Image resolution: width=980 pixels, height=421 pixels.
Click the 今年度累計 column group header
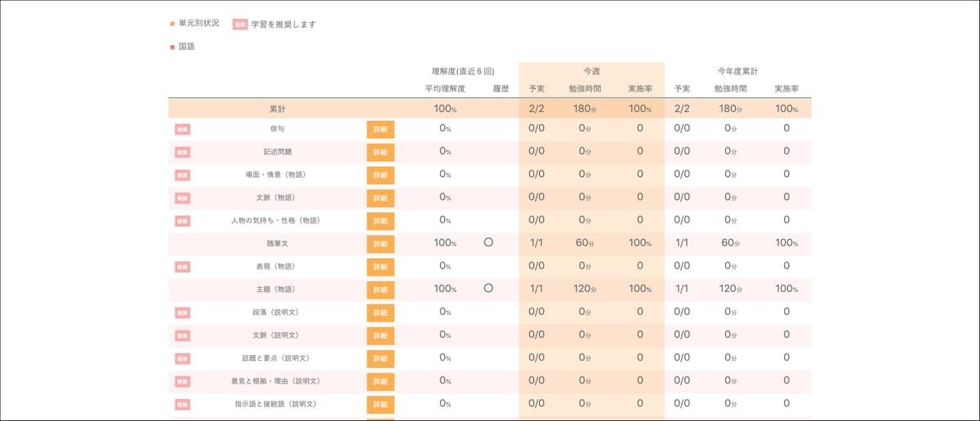737,72
